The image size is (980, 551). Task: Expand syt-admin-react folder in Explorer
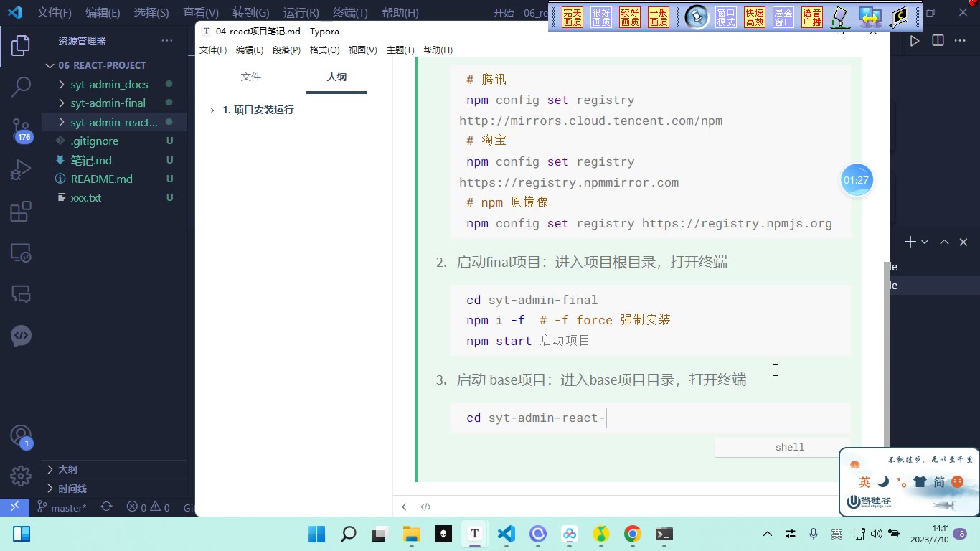pyautogui.click(x=114, y=122)
